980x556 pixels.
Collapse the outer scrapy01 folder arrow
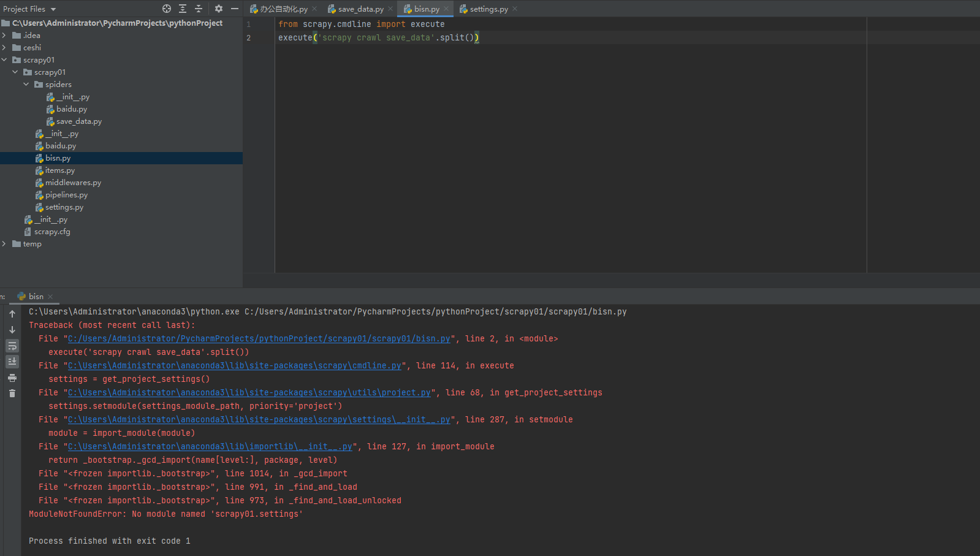4,60
